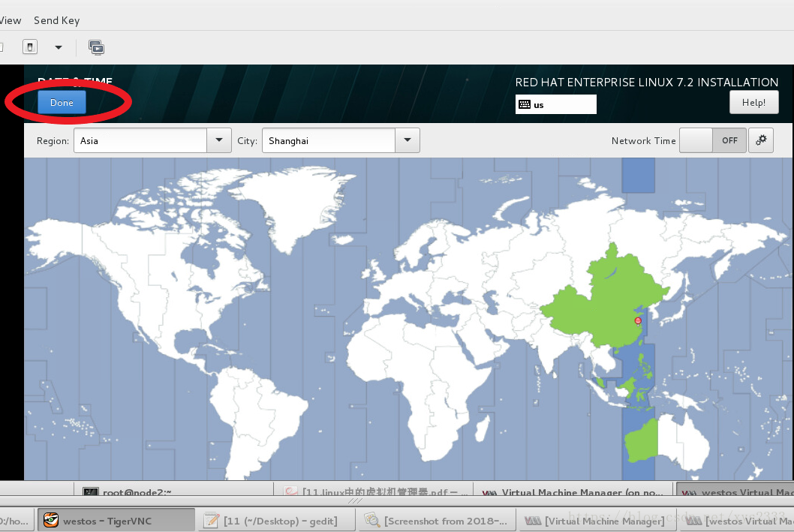
Task: Click the Region field showing Asia
Action: 140,140
